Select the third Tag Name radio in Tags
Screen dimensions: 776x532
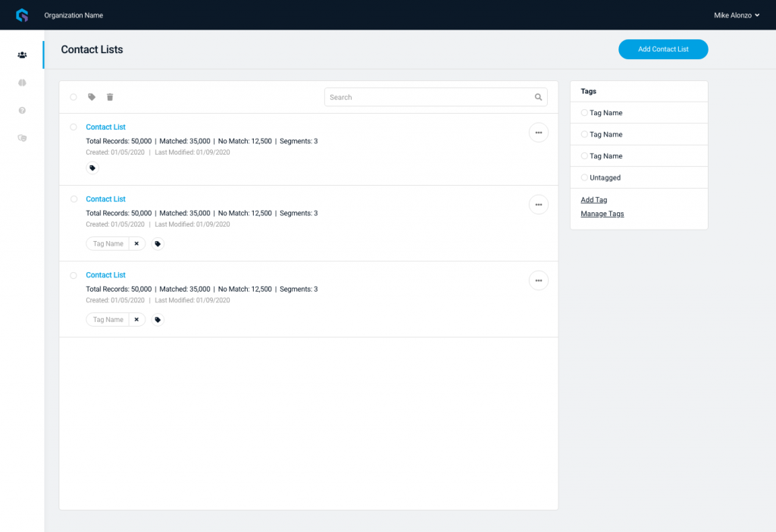coord(584,156)
